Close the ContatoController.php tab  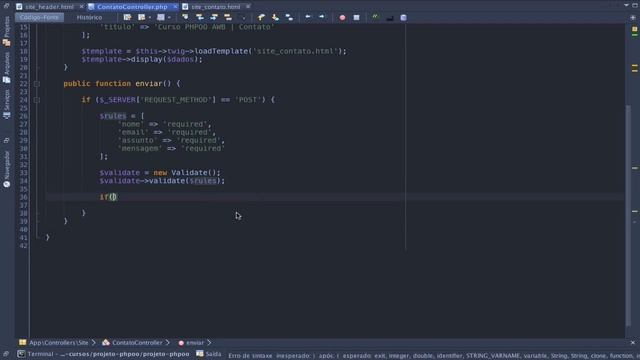tap(175, 7)
